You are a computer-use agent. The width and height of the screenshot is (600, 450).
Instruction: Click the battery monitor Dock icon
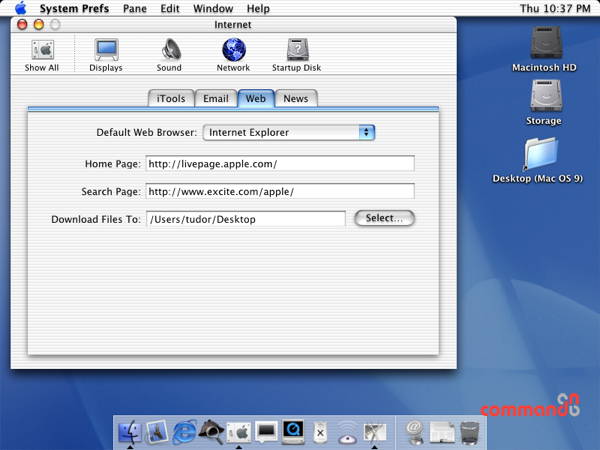pos(320,433)
